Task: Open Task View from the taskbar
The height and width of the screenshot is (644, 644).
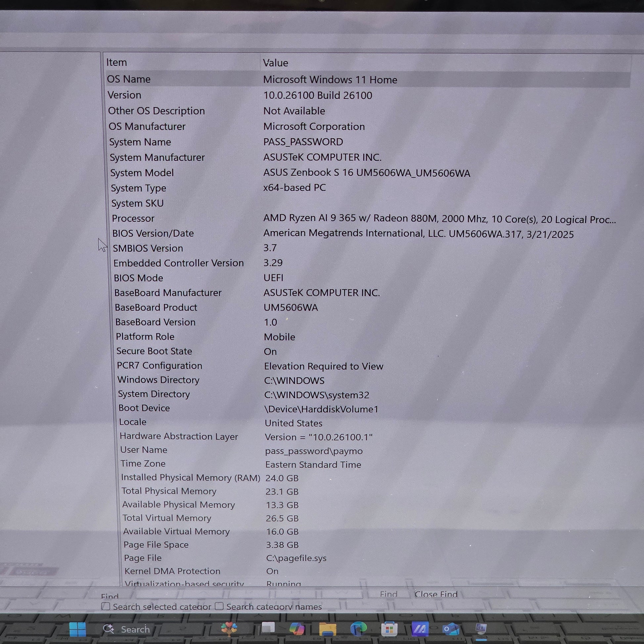Action: coord(268,628)
